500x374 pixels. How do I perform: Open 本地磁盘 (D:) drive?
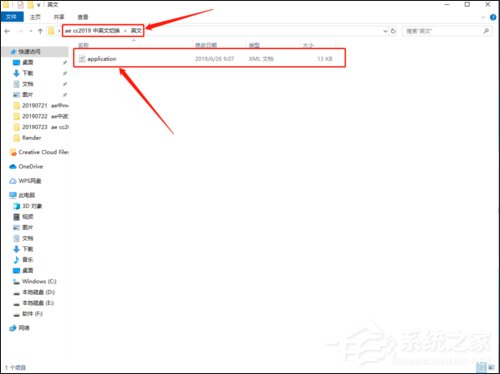38,292
